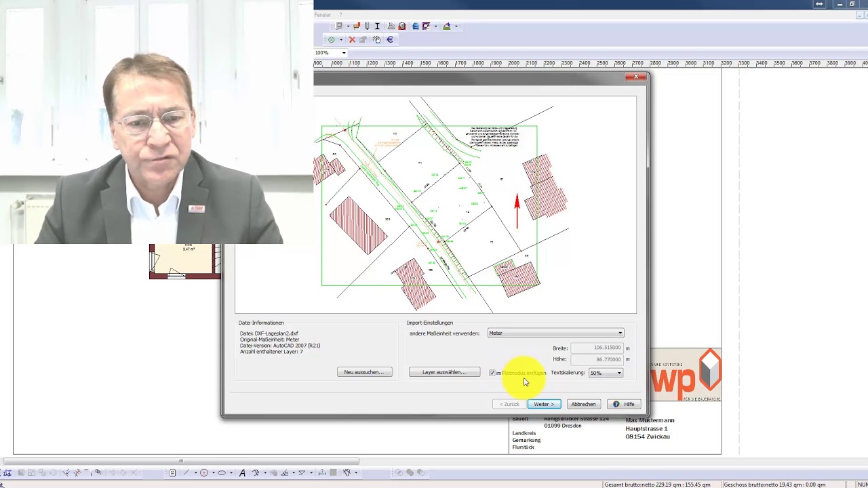Open the Maßeinheit Meter dropdown

click(x=555, y=333)
